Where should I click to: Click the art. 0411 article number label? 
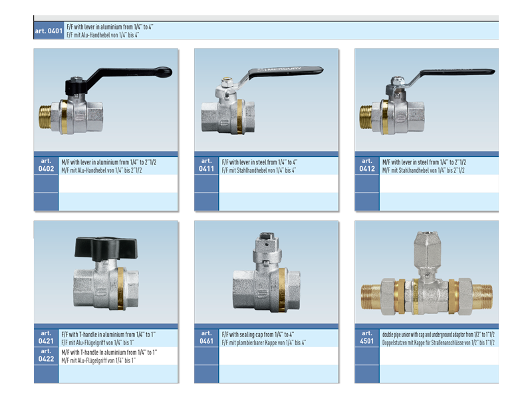coord(206,166)
